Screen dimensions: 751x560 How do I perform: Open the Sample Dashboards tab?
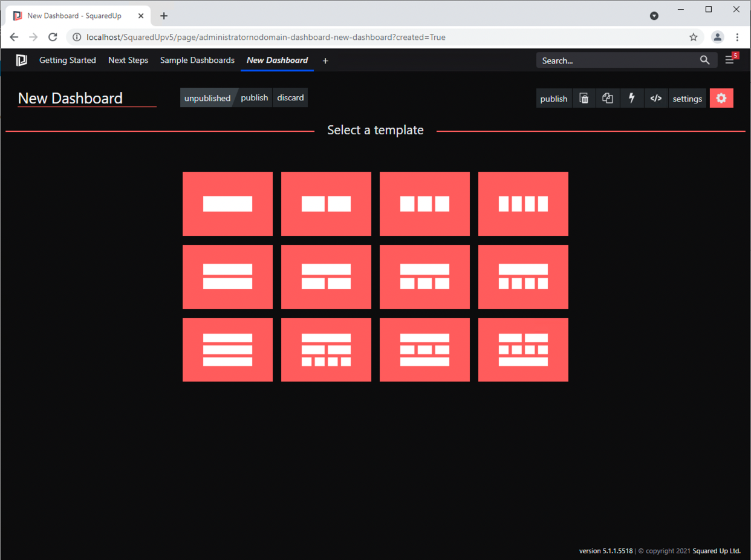point(197,60)
